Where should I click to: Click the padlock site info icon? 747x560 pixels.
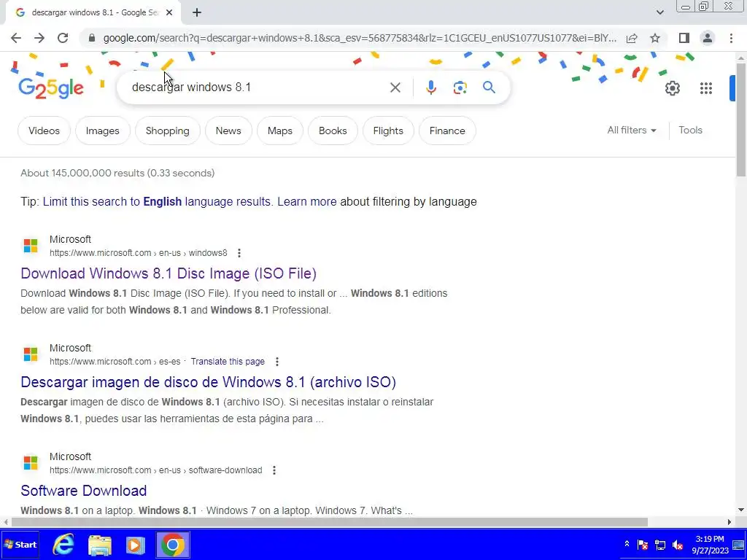click(92, 38)
